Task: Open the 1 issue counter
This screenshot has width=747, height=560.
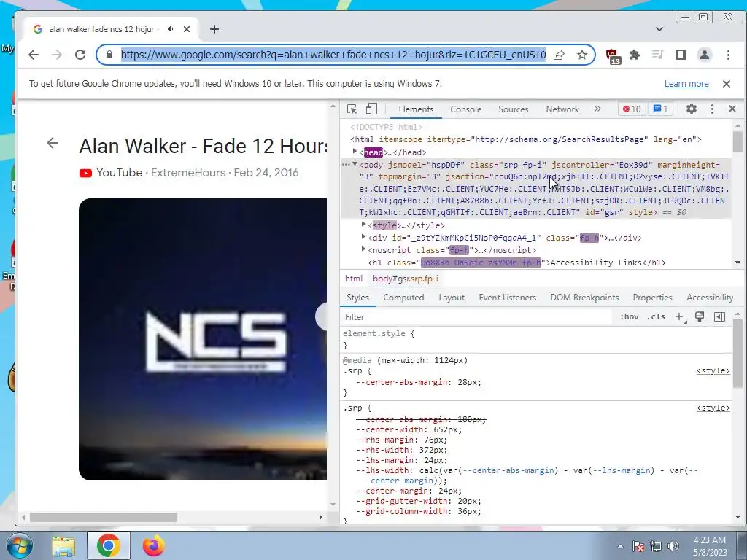Action: tap(660, 109)
